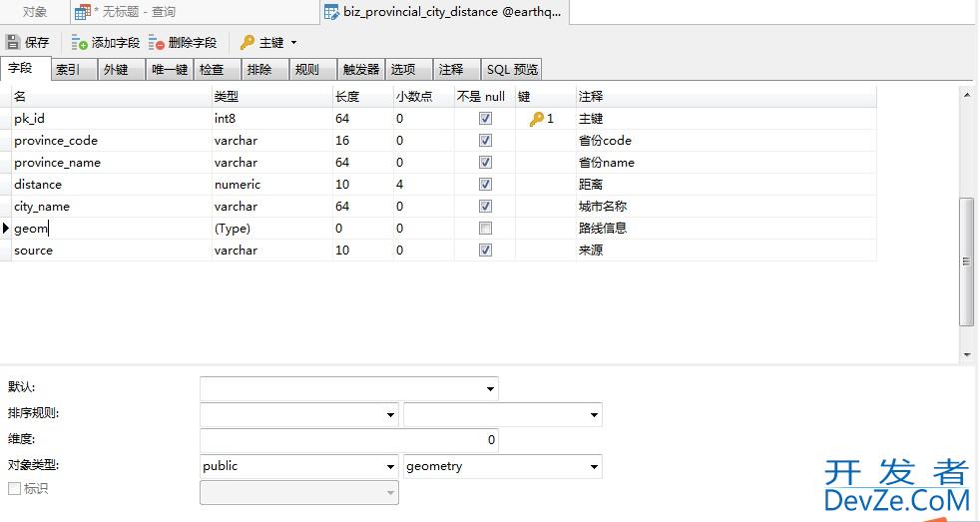Open the 对象 tab

point(35,12)
